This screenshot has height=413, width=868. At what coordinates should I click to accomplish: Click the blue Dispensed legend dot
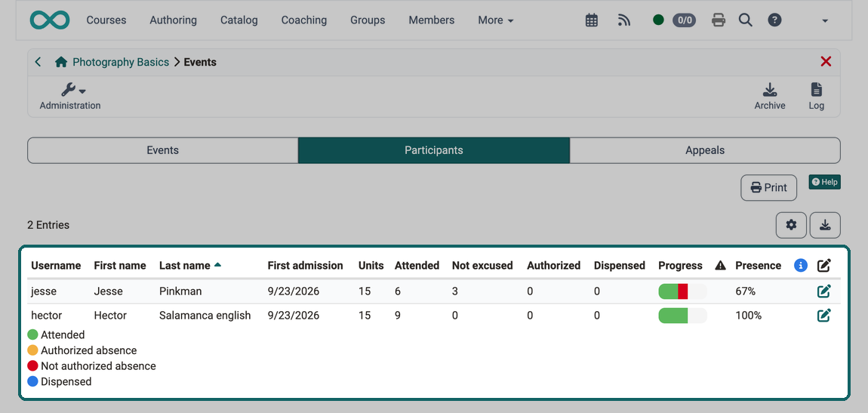coord(32,381)
